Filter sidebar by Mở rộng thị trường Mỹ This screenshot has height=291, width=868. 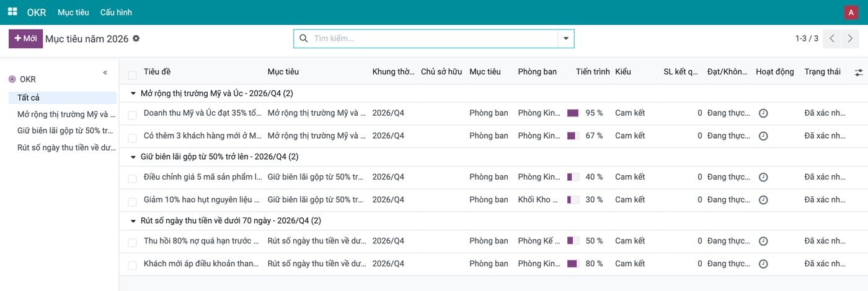pyautogui.click(x=66, y=115)
